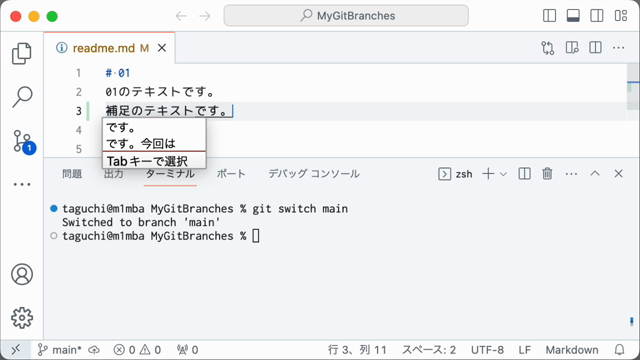Toggle the primary side bar layout icon
The height and width of the screenshot is (360, 640).
tap(549, 16)
